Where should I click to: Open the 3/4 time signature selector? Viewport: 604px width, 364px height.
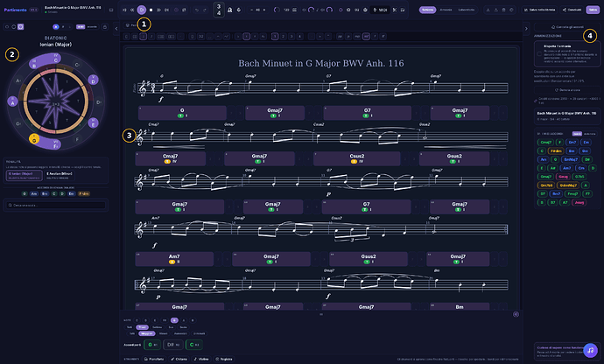[219, 10]
